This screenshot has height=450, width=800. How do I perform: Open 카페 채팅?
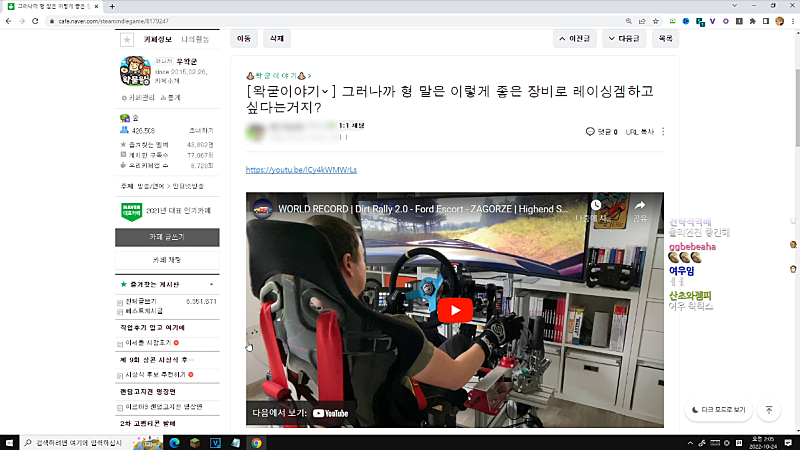(167, 260)
